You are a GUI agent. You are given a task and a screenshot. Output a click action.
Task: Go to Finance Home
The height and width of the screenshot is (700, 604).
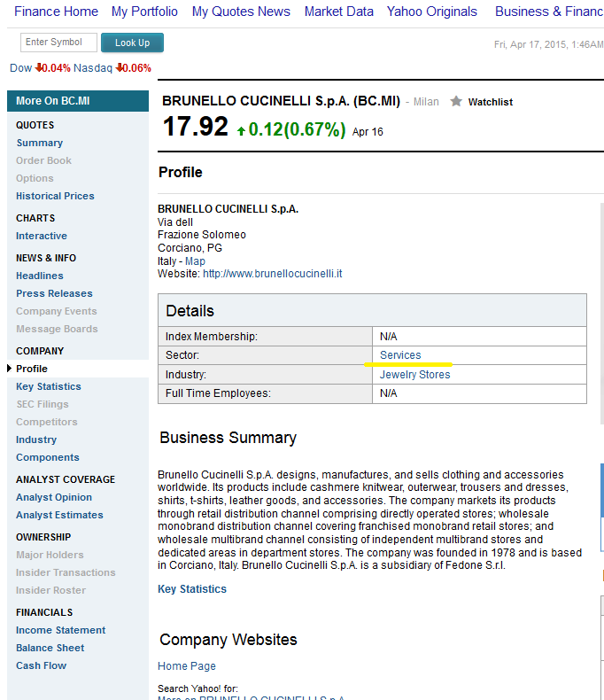pyautogui.click(x=56, y=12)
